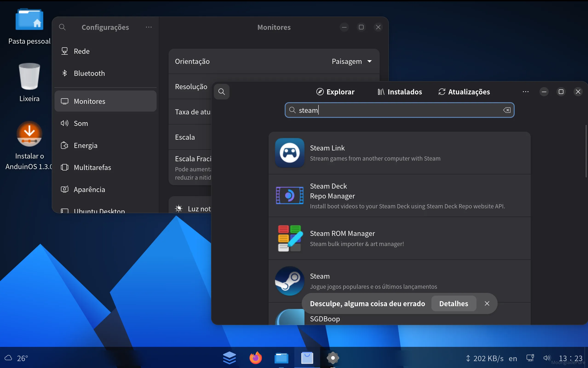
Task: Click the Steam Link app icon
Action: (x=289, y=153)
